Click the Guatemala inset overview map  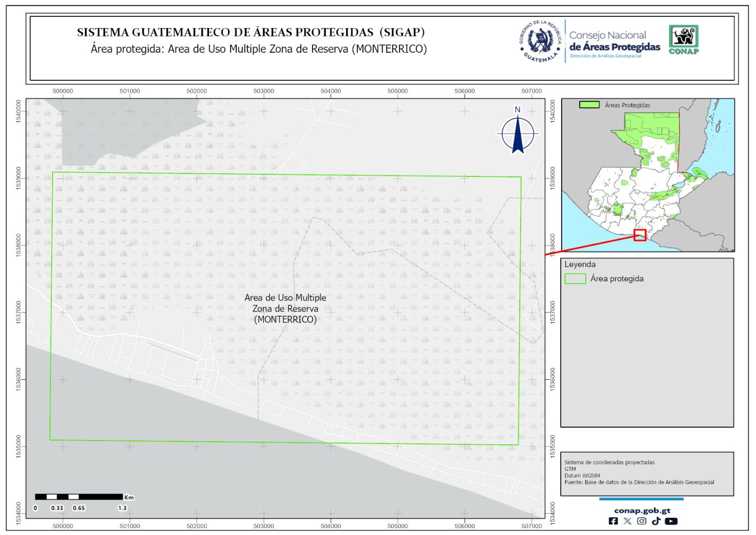pos(647,177)
